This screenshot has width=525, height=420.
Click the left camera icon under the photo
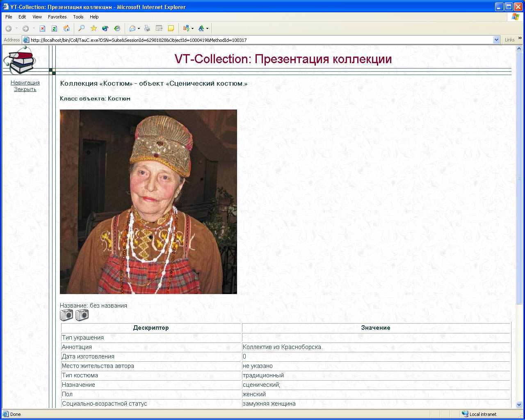coord(66,315)
